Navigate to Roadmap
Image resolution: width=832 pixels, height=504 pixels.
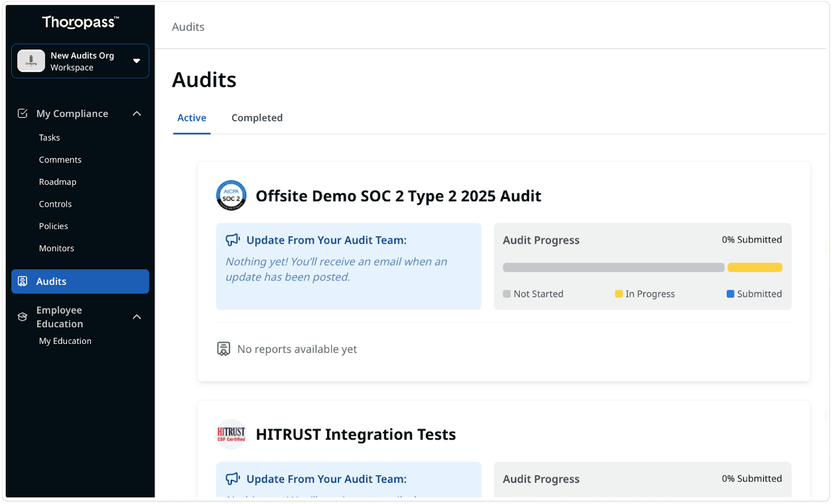(58, 182)
